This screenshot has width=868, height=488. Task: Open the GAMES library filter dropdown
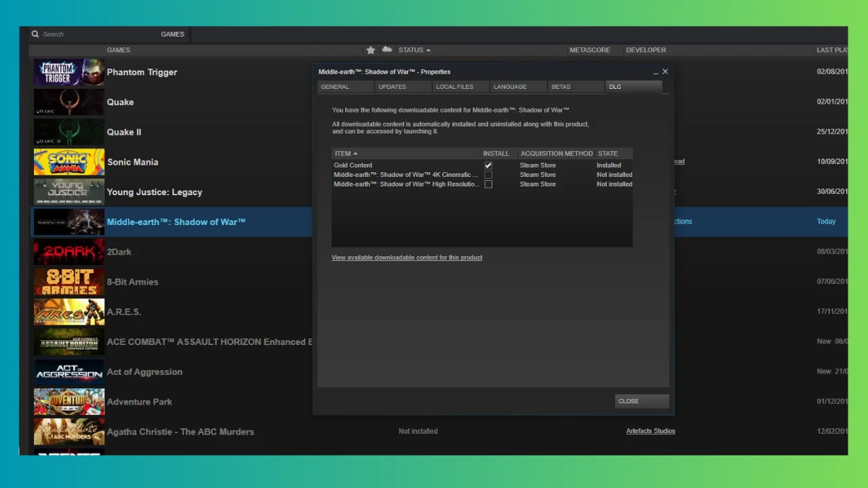(172, 34)
